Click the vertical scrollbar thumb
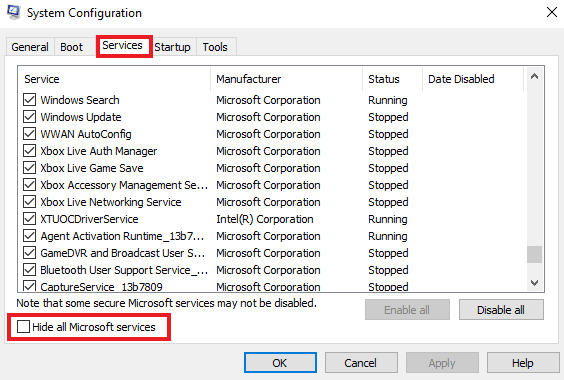The width and height of the screenshot is (564, 380). [x=535, y=254]
